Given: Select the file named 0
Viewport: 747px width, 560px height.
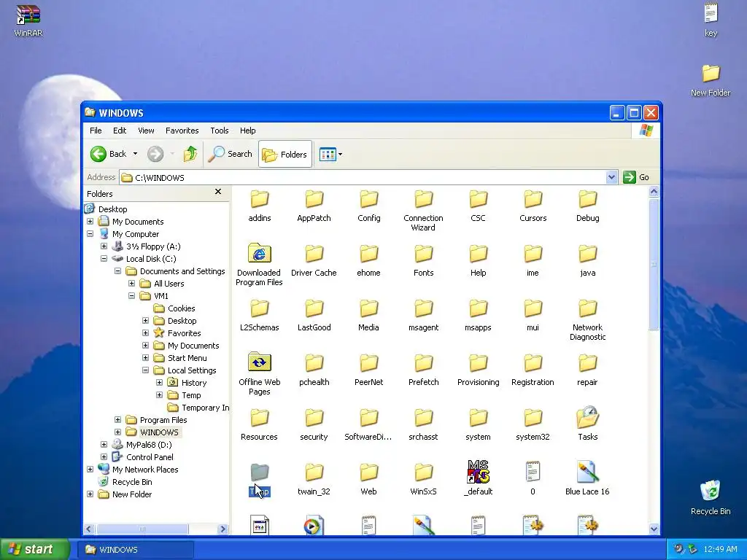Looking at the screenshot, I should click(x=533, y=478).
